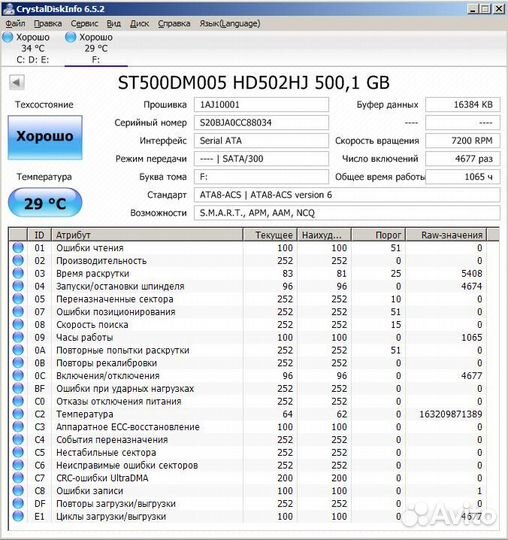Viewport: 508px width, 540px height.
Task: Click status icon for Часы работы row
Action: tap(18, 337)
